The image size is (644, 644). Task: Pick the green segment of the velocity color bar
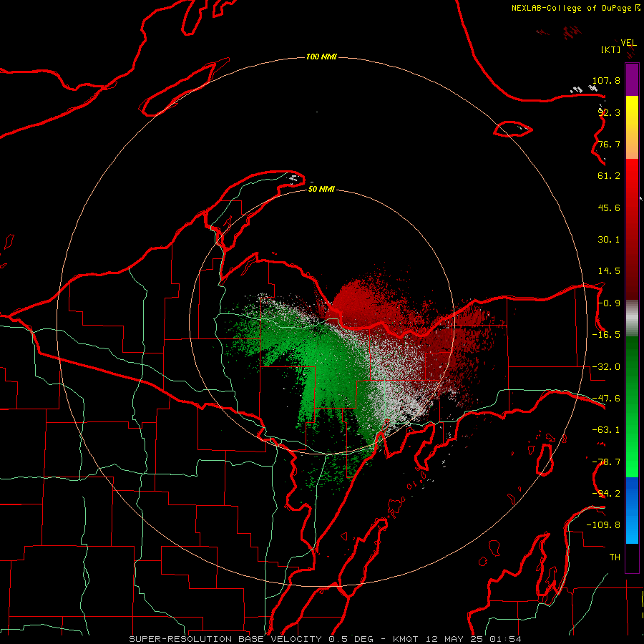click(x=632, y=406)
